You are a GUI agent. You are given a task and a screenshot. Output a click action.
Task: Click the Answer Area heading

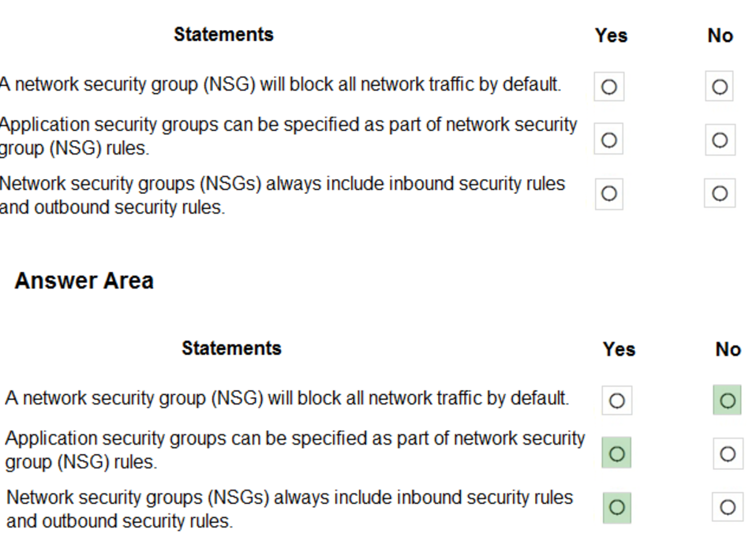point(84,281)
